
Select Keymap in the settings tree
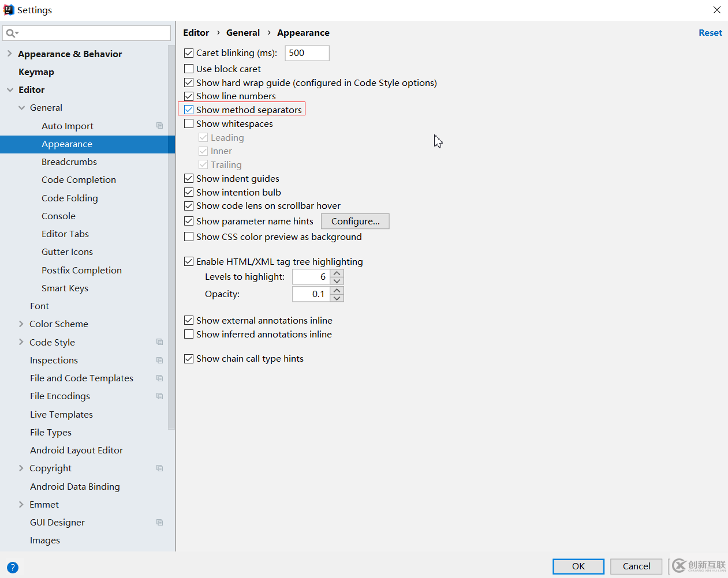tap(36, 72)
